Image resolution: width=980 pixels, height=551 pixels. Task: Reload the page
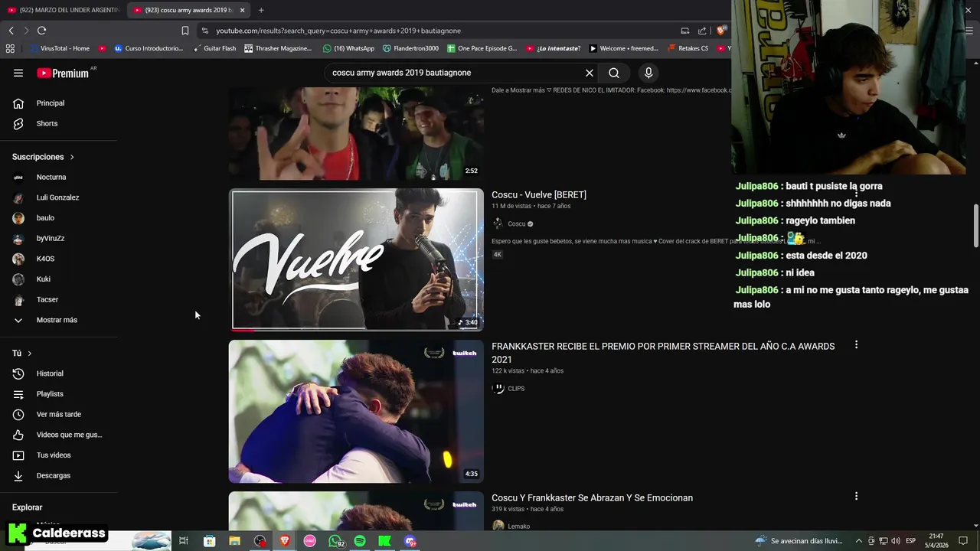tap(41, 31)
